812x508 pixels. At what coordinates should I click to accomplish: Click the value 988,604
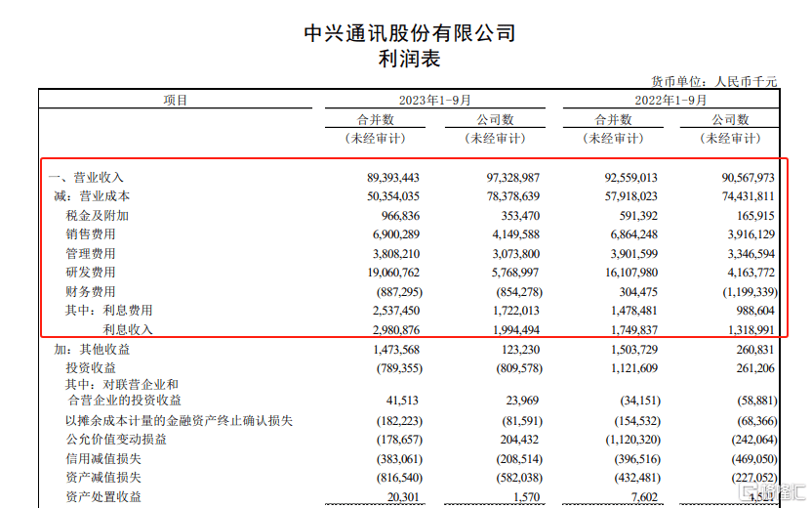(x=755, y=311)
